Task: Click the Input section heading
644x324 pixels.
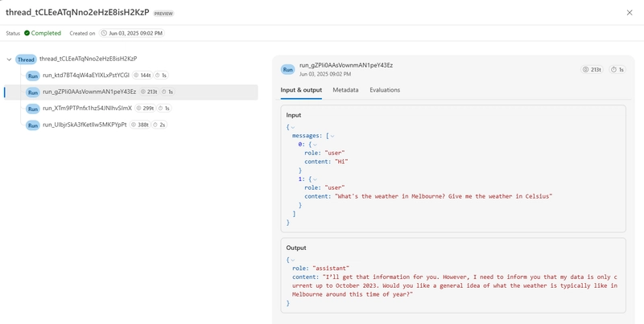Action: click(294, 115)
